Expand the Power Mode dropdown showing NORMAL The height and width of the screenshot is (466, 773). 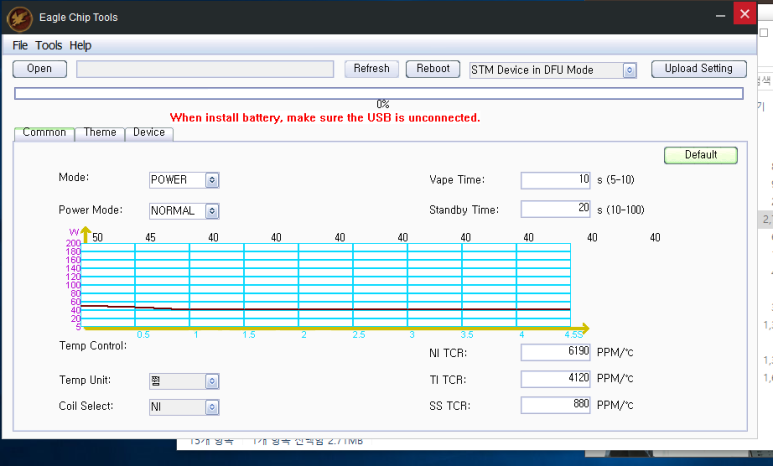click(212, 211)
